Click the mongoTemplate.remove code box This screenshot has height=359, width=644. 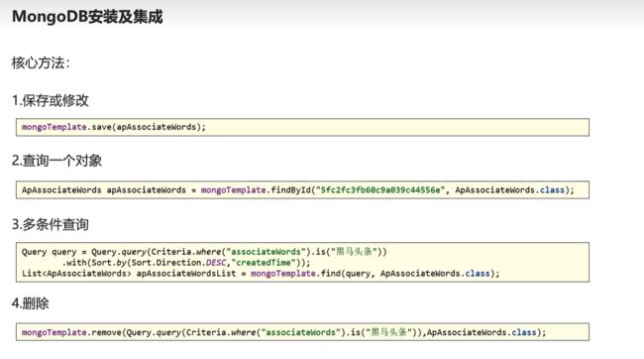[x=302, y=332]
